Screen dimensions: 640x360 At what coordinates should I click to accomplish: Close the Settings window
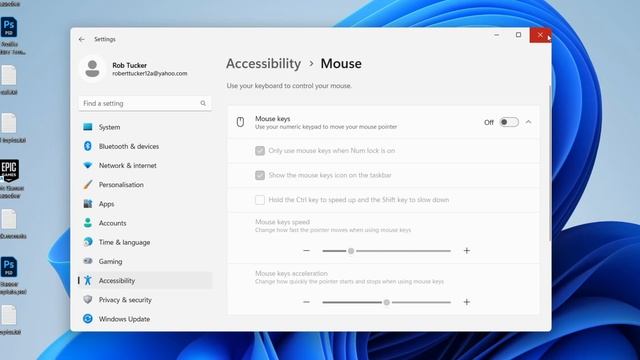pos(540,35)
